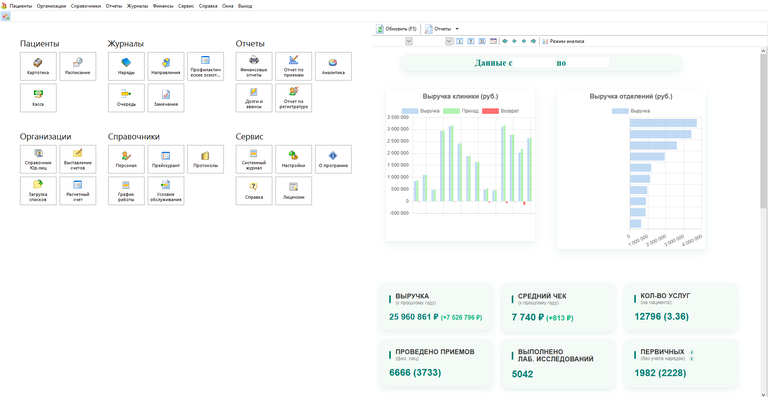
Task: Open the Направления referrals tile
Action: 166,66
